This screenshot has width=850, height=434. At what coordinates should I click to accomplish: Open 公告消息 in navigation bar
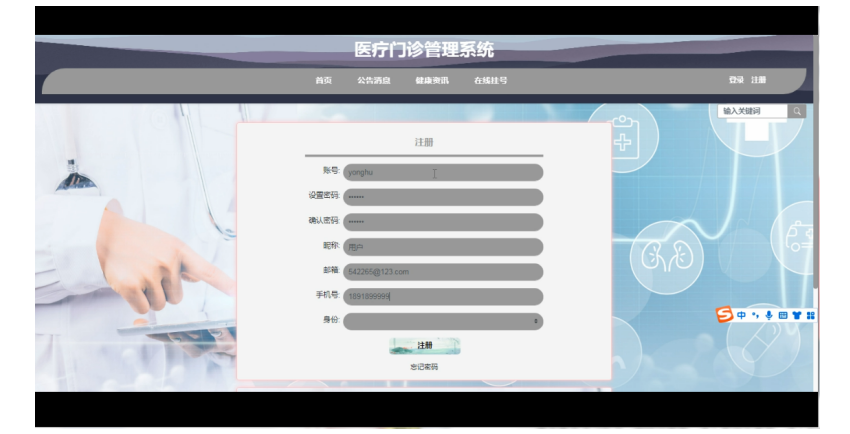pyautogui.click(x=374, y=80)
